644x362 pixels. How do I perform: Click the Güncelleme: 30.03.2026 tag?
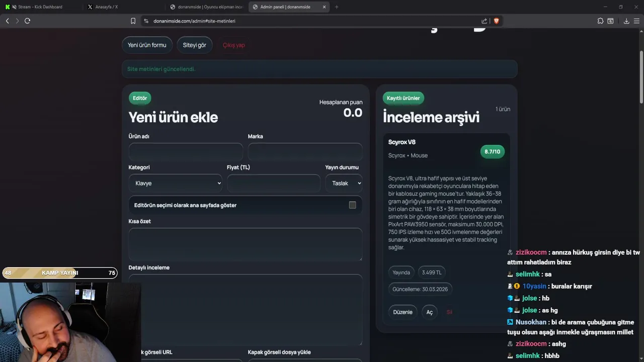pos(420,289)
